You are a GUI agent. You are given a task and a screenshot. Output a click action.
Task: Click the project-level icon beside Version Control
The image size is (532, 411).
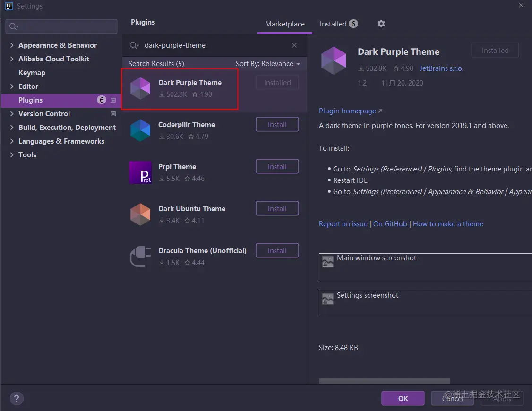pyautogui.click(x=113, y=114)
